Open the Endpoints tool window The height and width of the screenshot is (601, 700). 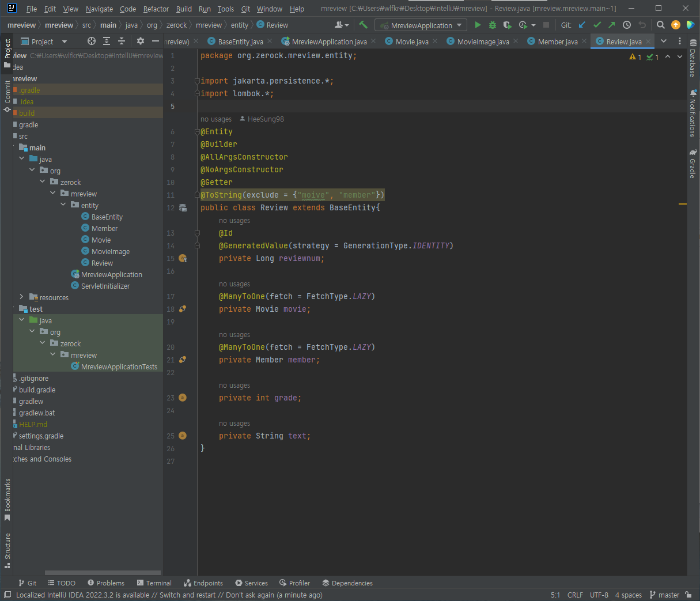(203, 583)
